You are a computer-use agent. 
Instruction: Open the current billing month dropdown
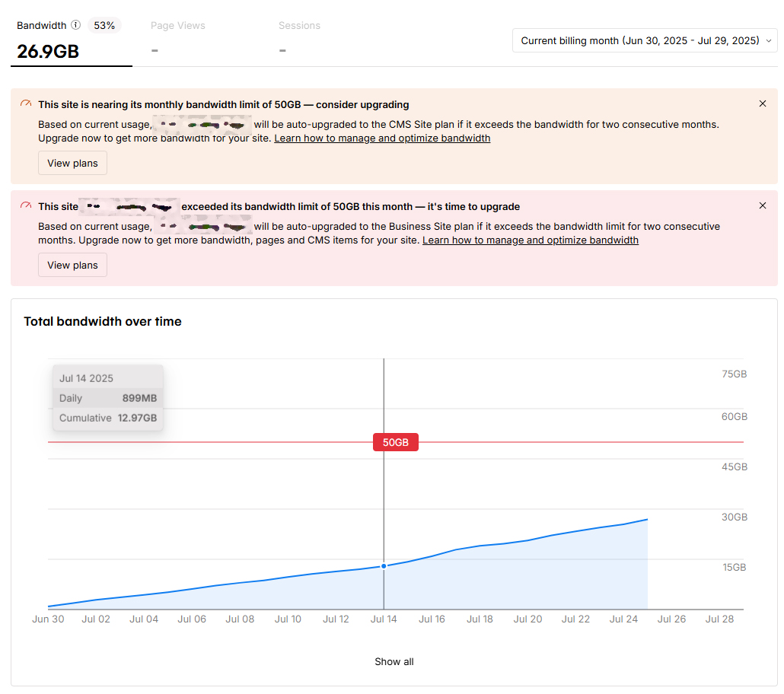644,40
